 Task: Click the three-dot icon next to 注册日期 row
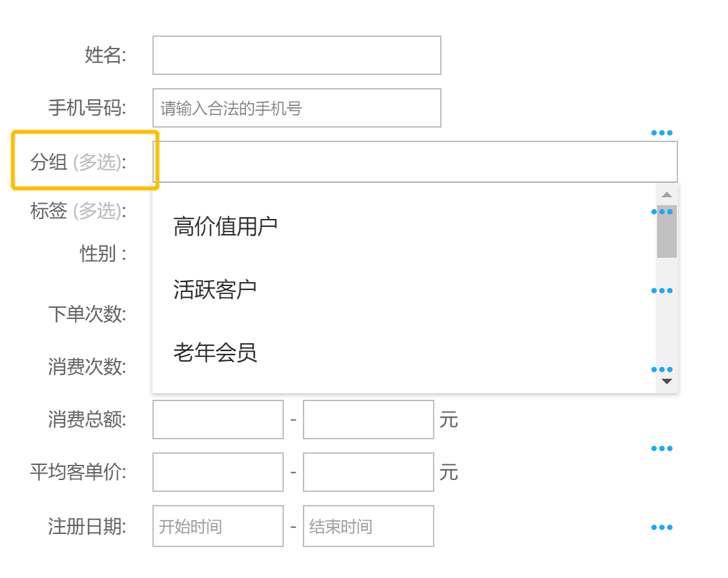[x=662, y=527]
